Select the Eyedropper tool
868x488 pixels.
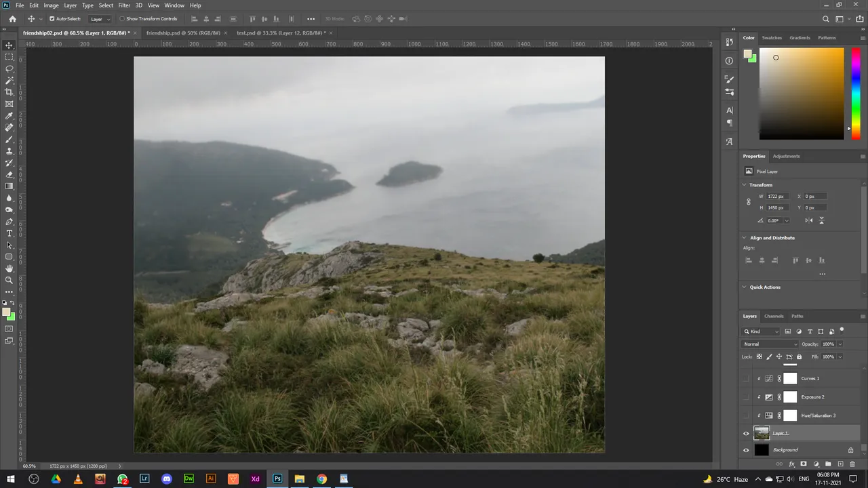(9, 116)
